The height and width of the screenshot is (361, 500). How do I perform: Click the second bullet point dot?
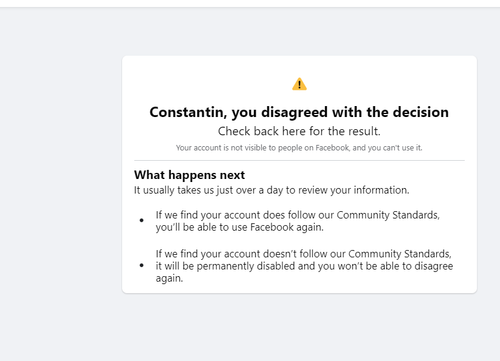tap(142, 265)
